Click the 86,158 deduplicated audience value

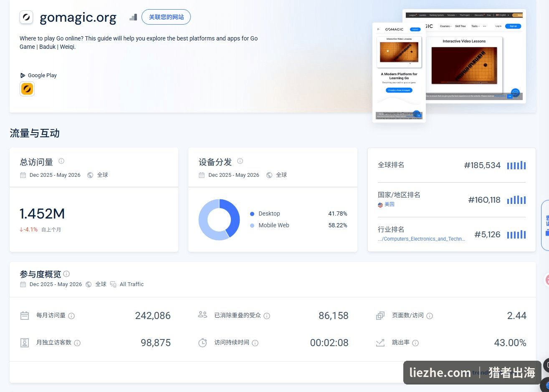tap(334, 316)
